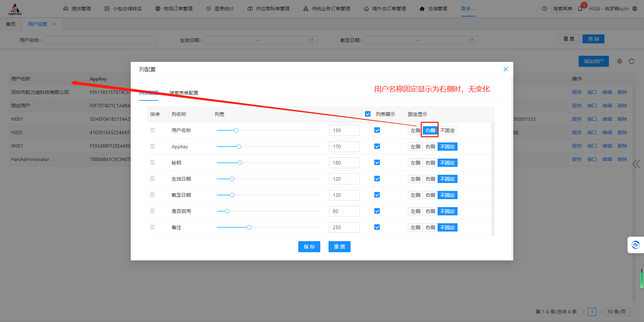Click the 用户名称 search input field
Viewport: 644px width, 322px height.
(x=100, y=40)
